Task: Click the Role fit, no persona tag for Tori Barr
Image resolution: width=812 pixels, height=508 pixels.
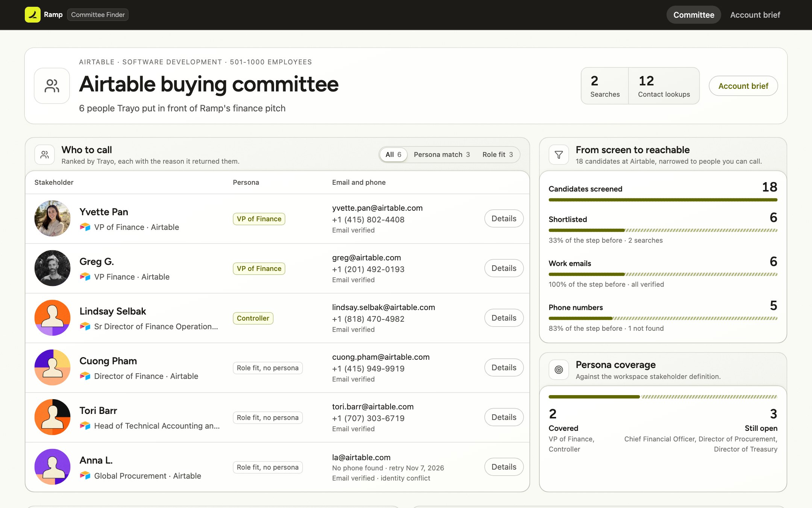Action: pos(268,418)
